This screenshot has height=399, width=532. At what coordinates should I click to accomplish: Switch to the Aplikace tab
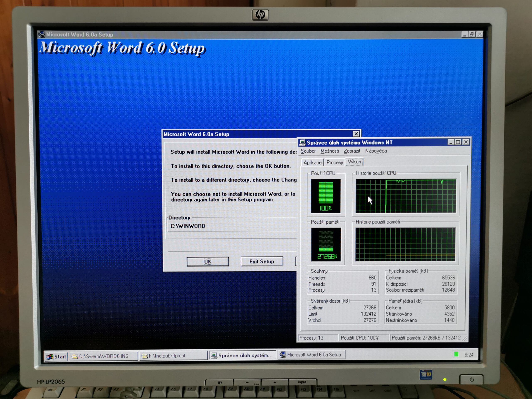pos(312,163)
